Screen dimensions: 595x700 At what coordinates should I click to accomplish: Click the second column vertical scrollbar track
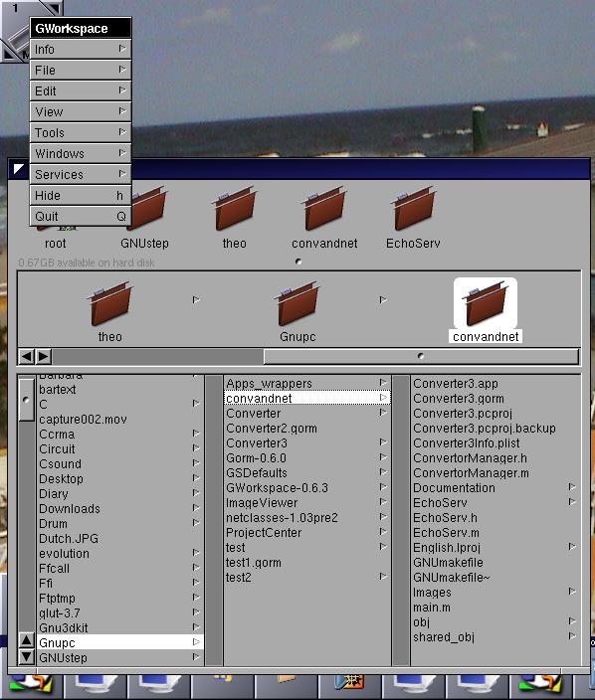(x=214, y=520)
